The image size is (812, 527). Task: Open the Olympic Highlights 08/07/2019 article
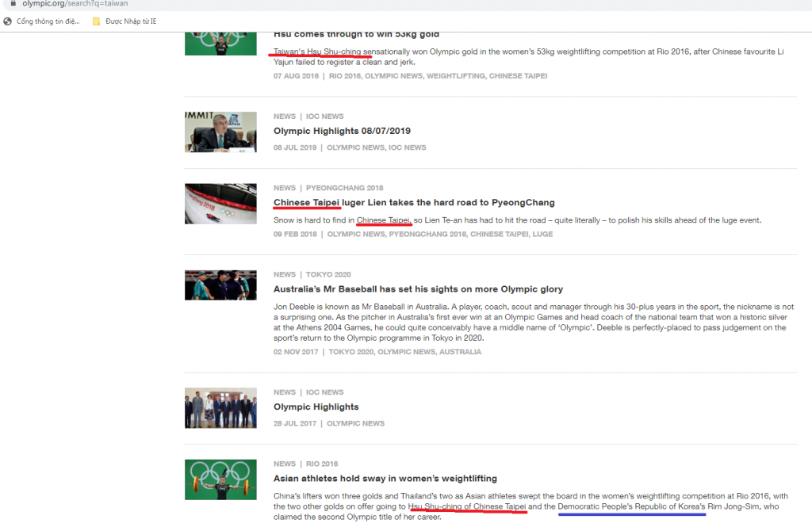click(342, 131)
